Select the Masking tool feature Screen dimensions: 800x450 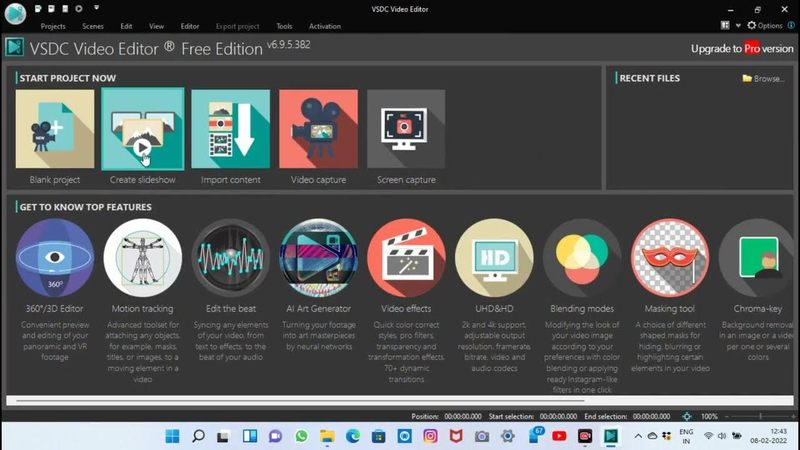pyautogui.click(x=670, y=258)
